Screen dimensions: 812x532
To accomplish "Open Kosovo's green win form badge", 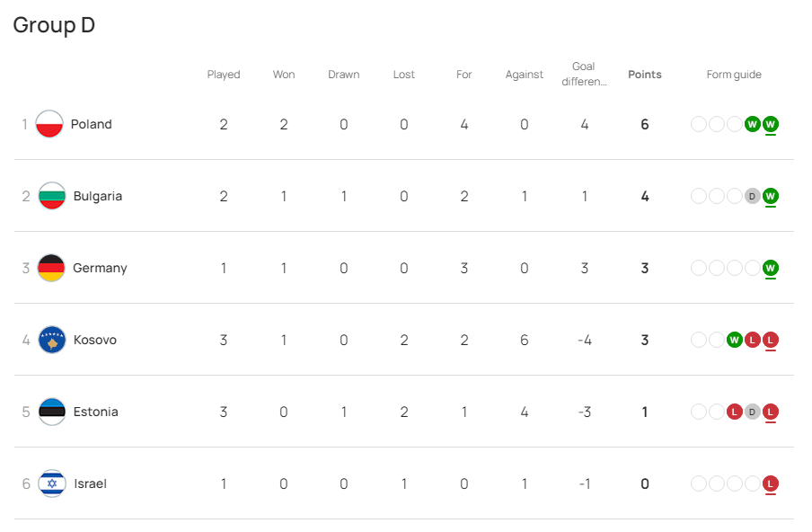I will tap(735, 341).
